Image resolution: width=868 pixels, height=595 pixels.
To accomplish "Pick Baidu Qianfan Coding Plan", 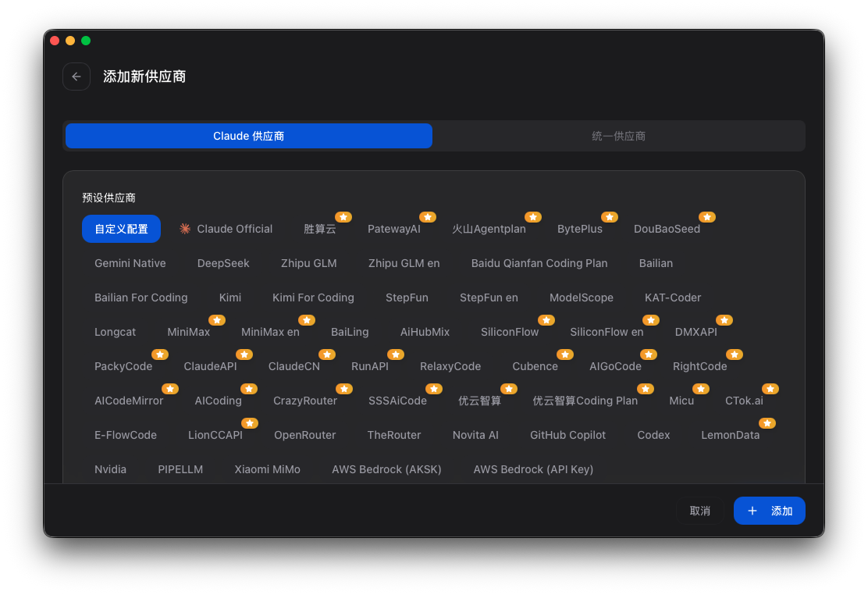I will [539, 263].
